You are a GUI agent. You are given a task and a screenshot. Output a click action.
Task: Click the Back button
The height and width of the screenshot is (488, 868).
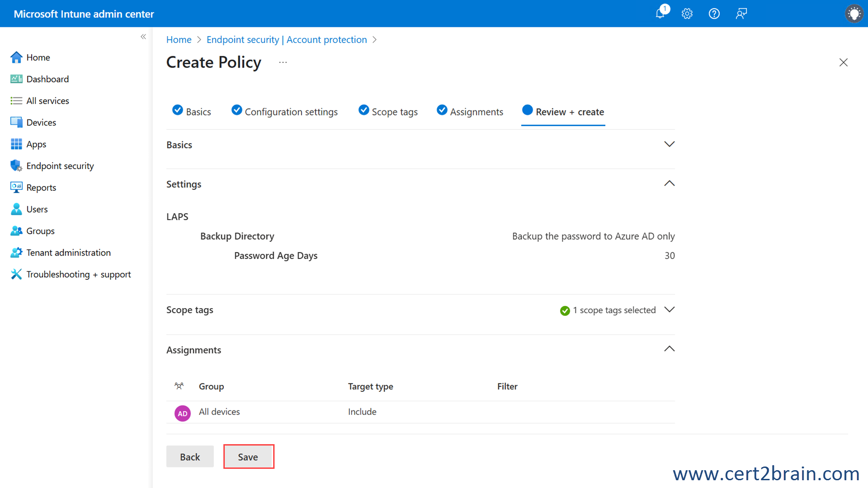coord(190,457)
